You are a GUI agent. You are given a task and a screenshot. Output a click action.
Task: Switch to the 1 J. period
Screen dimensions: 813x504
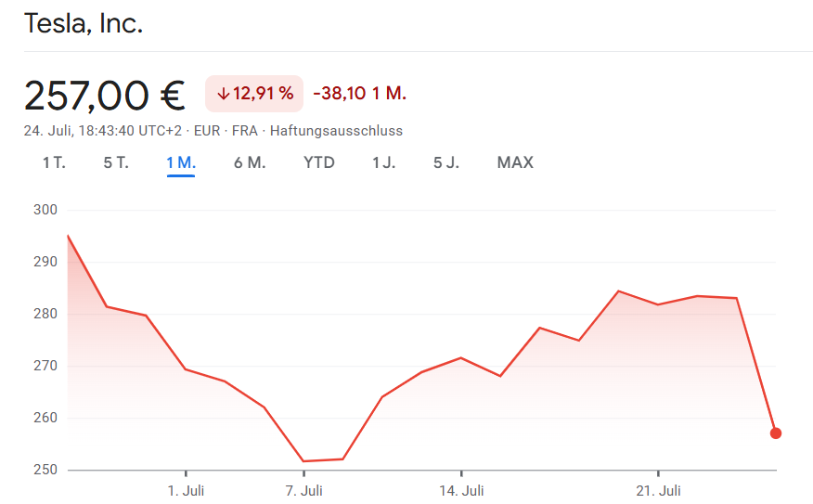coord(383,162)
